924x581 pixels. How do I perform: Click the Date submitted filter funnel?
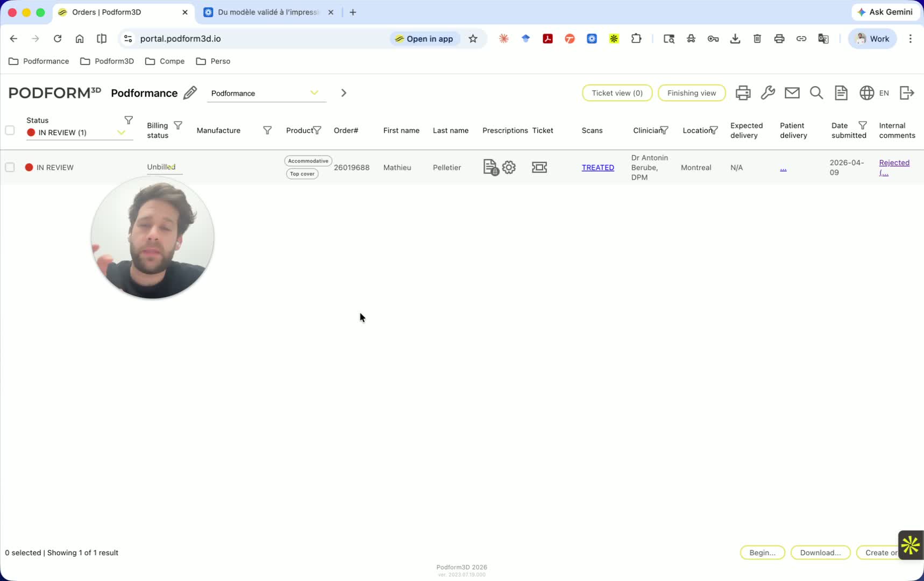[x=863, y=125]
